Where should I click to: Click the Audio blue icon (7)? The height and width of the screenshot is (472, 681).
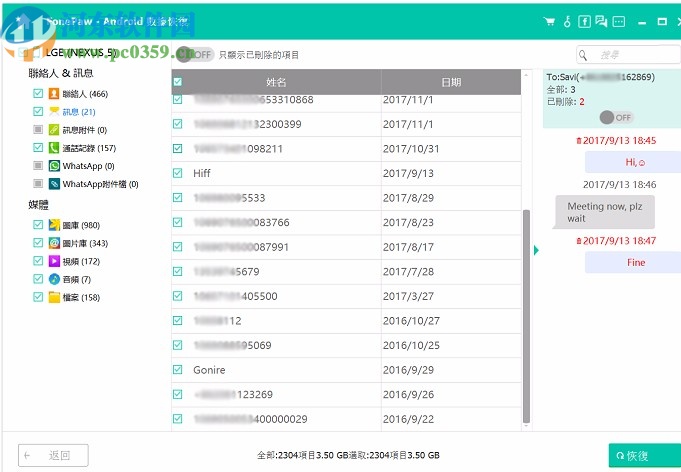54,279
